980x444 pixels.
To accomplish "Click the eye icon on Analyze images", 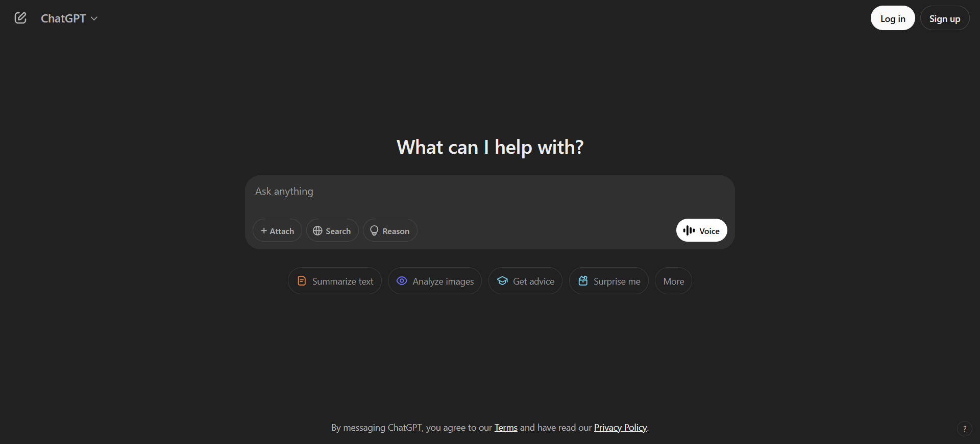I will 402,281.
